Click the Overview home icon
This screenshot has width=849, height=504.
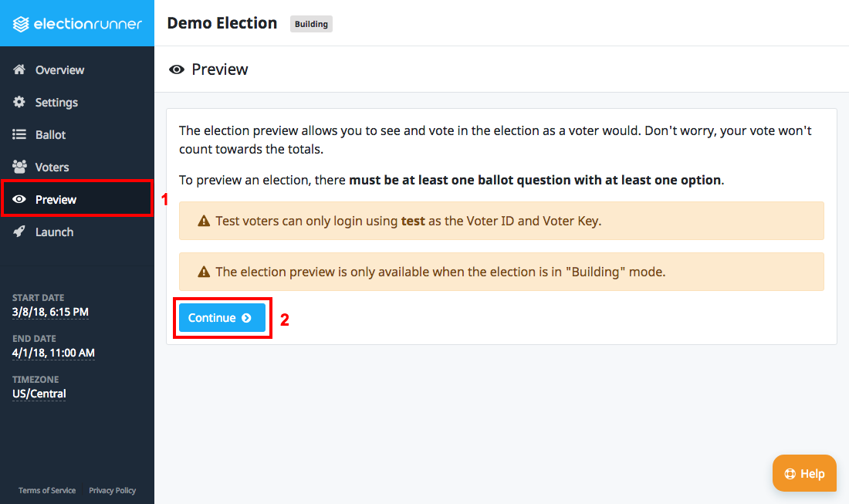[19, 69]
